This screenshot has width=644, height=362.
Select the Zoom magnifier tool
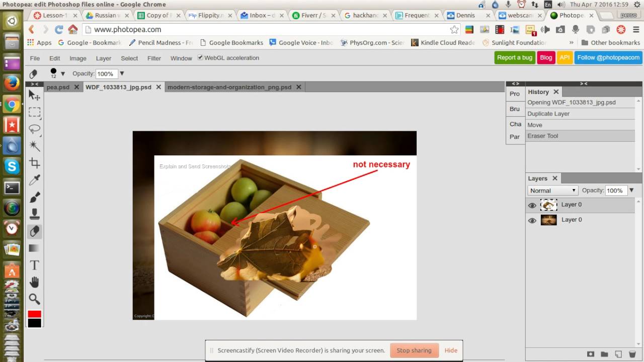point(34,299)
